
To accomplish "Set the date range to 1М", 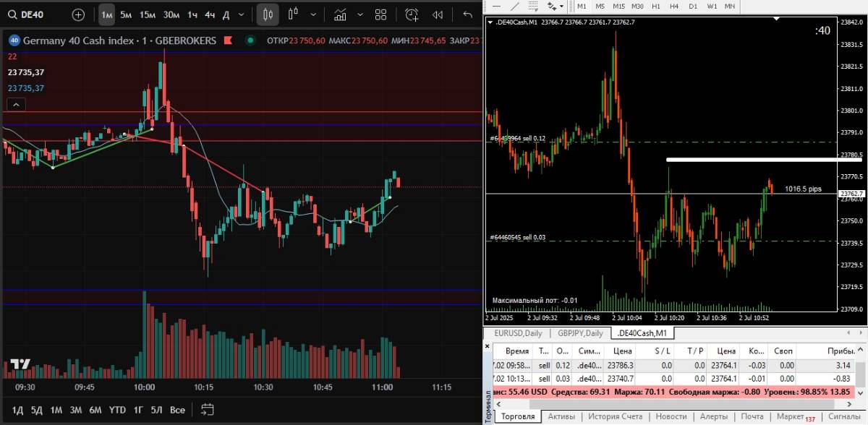I will (x=56, y=410).
